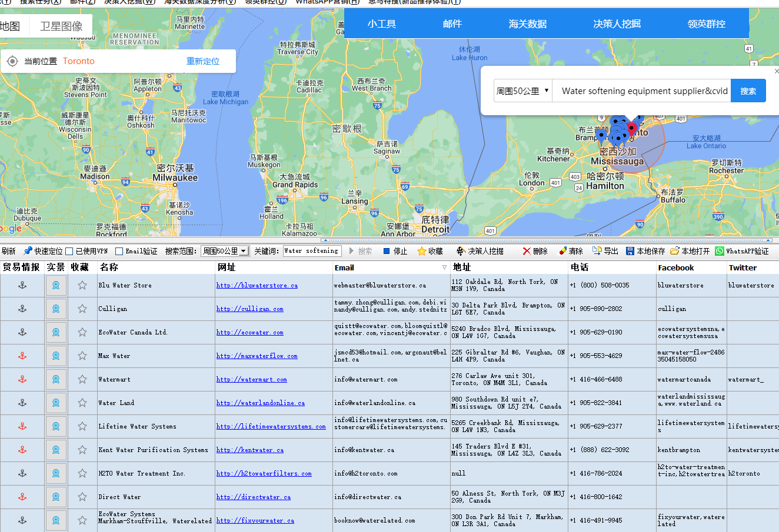Click the red anchor icon for Lifetime Water Systems

click(x=22, y=426)
